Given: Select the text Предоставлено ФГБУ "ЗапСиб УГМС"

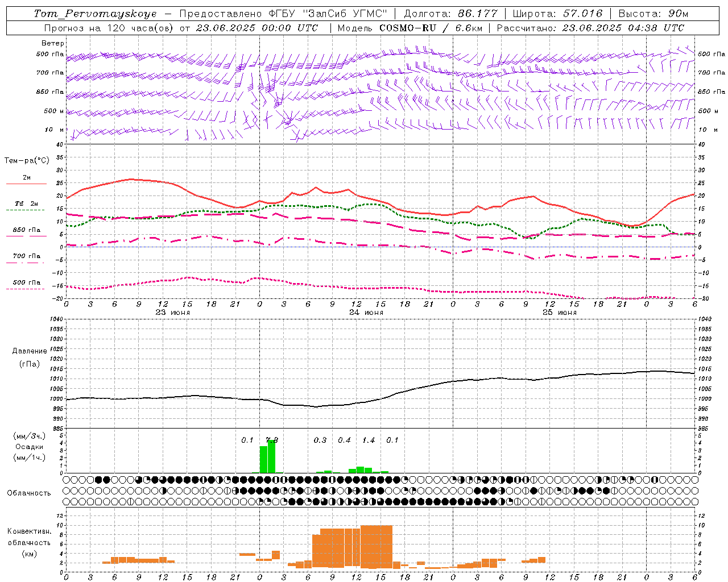Looking at the screenshot, I should tap(283, 14).
